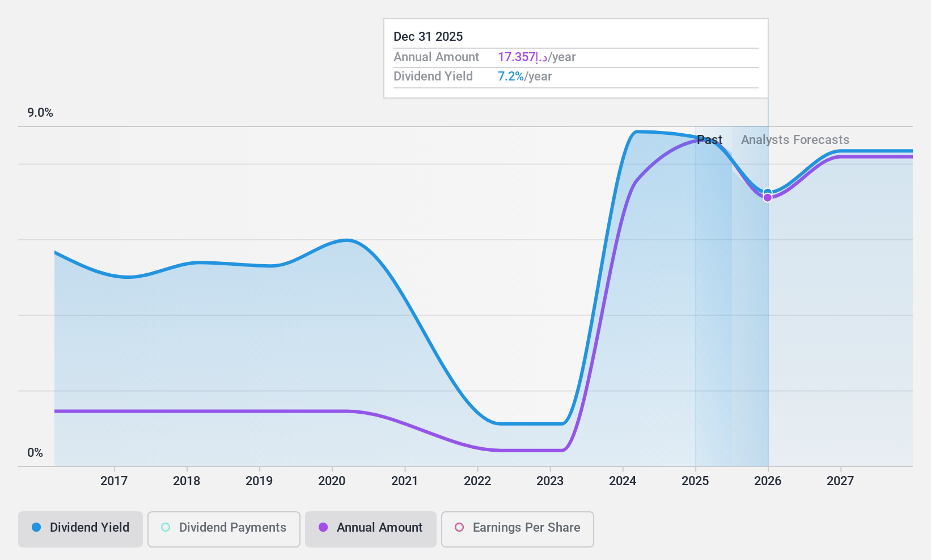Click the purple Annual Amount data point
Viewport: 931px width, 560px height.
click(x=768, y=198)
